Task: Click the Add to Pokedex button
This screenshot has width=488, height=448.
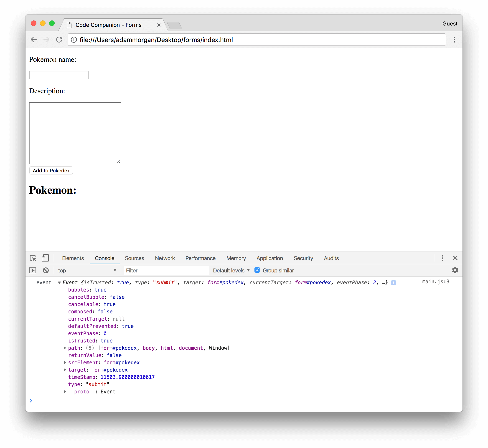Action: [x=51, y=170]
